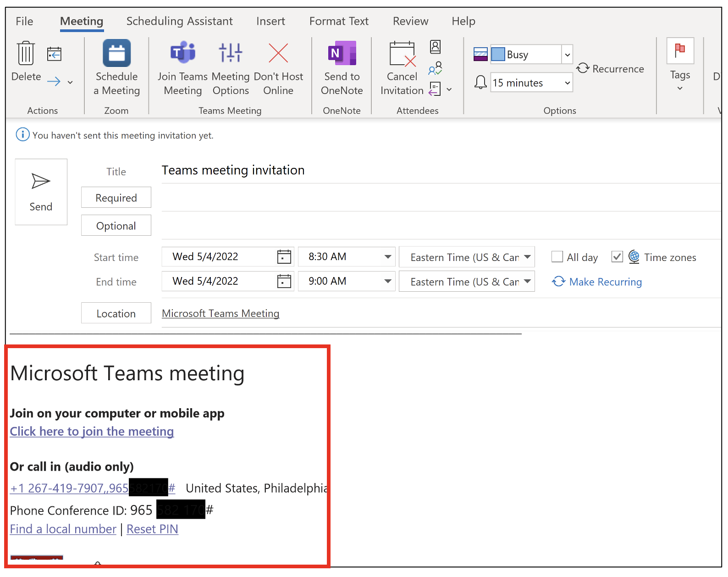The image size is (728, 577).
Task: Open the Insert tab
Action: click(270, 21)
